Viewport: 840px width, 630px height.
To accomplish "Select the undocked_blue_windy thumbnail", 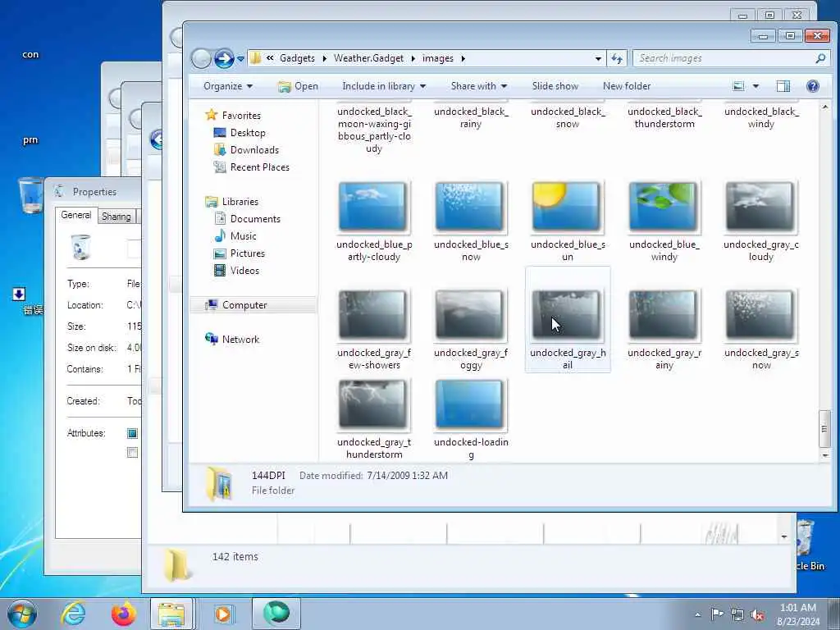I will (x=664, y=207).
